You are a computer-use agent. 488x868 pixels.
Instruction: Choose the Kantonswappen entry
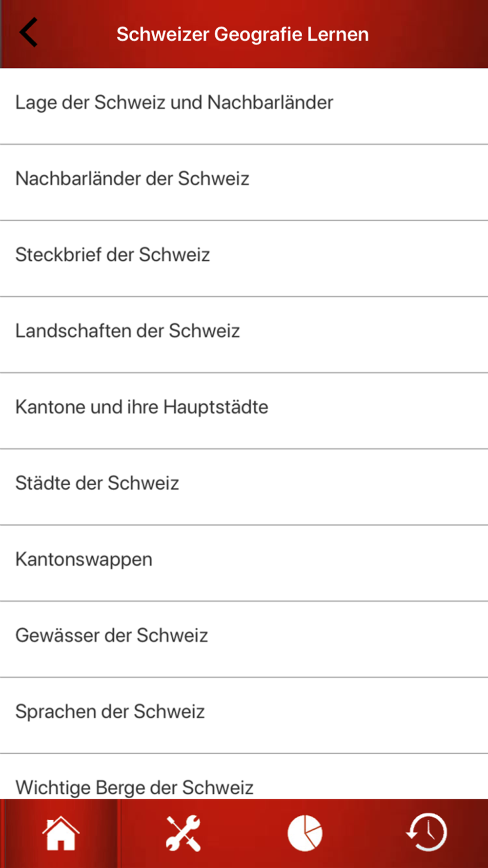pos(244,563)
